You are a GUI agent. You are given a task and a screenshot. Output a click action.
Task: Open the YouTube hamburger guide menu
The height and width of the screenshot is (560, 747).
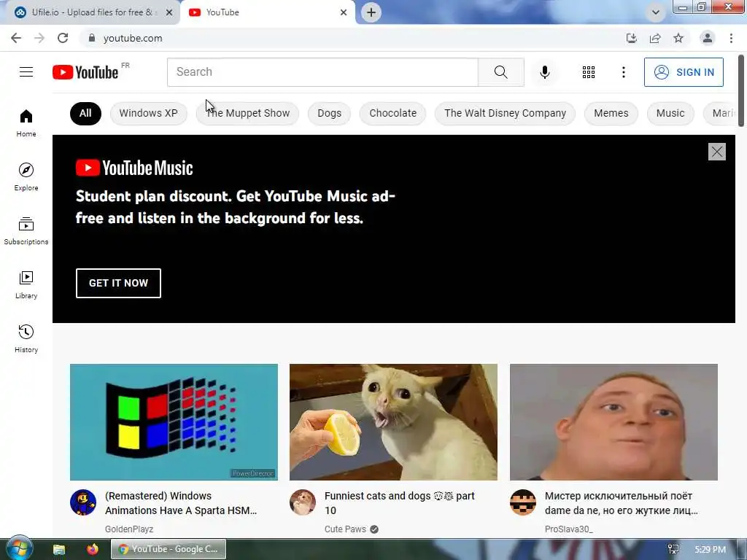[26, 72]
